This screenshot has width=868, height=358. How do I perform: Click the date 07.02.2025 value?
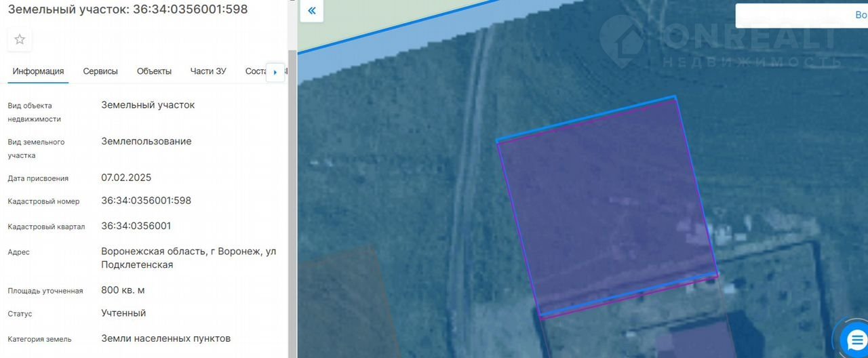coord(126,178)
